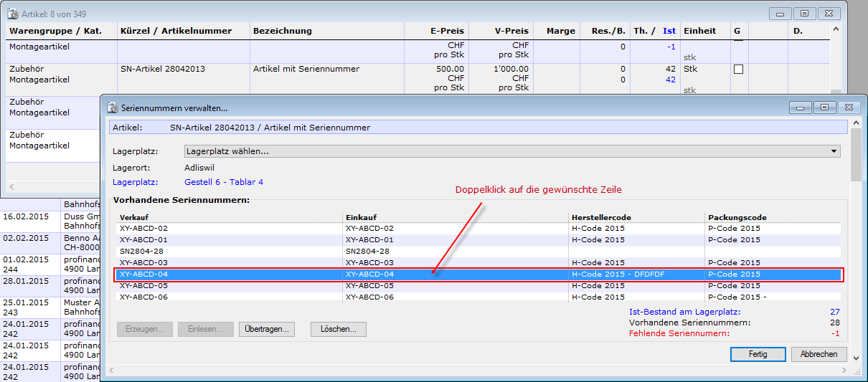Sort serial numbers by Verkauf column
Screen dimensions: 868x382
click(134, 217)
